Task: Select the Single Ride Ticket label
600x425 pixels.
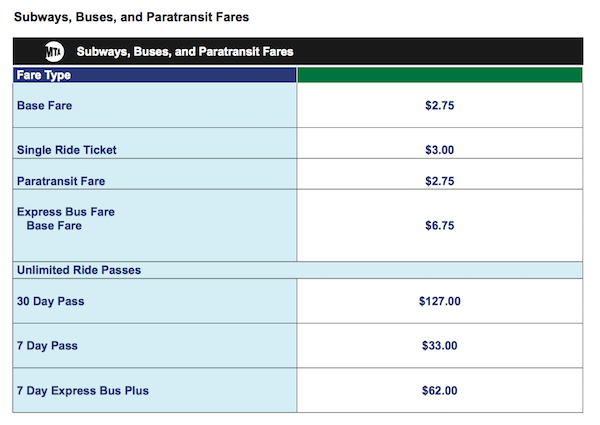Action: click(67, 150)
